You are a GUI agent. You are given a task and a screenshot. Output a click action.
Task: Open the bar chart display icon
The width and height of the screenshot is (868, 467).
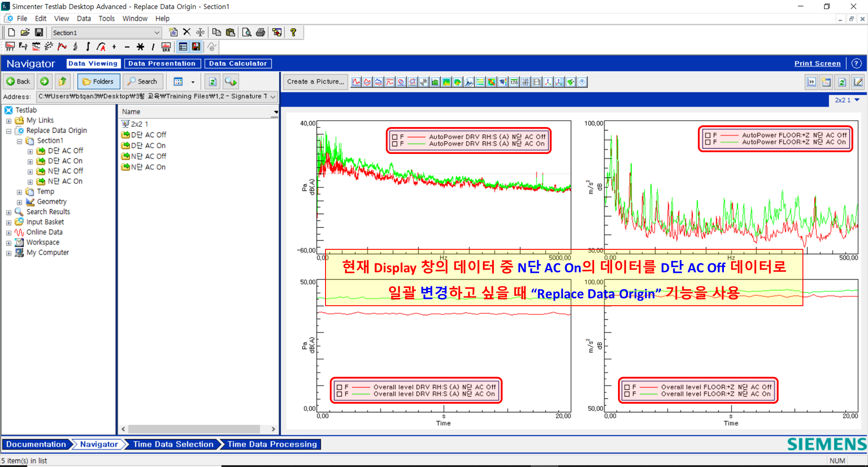click(435, 82)
